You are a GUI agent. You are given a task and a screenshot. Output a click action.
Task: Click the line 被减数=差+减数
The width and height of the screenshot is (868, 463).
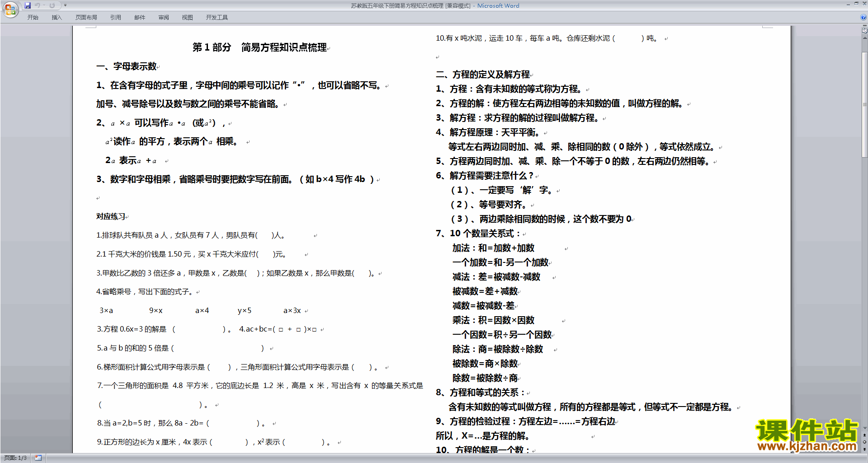click(485, 291)
